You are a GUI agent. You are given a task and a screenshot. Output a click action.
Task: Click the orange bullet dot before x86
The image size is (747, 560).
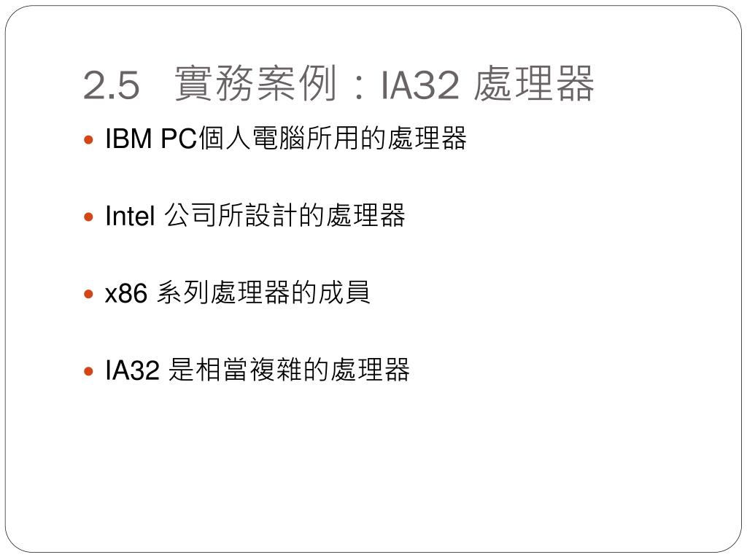88,295
